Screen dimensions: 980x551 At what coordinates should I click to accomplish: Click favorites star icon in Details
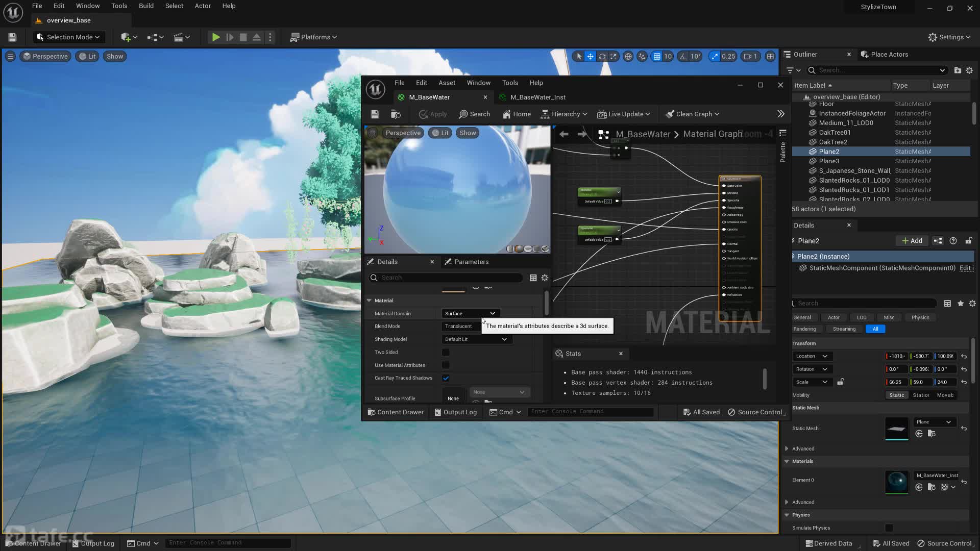tap(960, 304)
